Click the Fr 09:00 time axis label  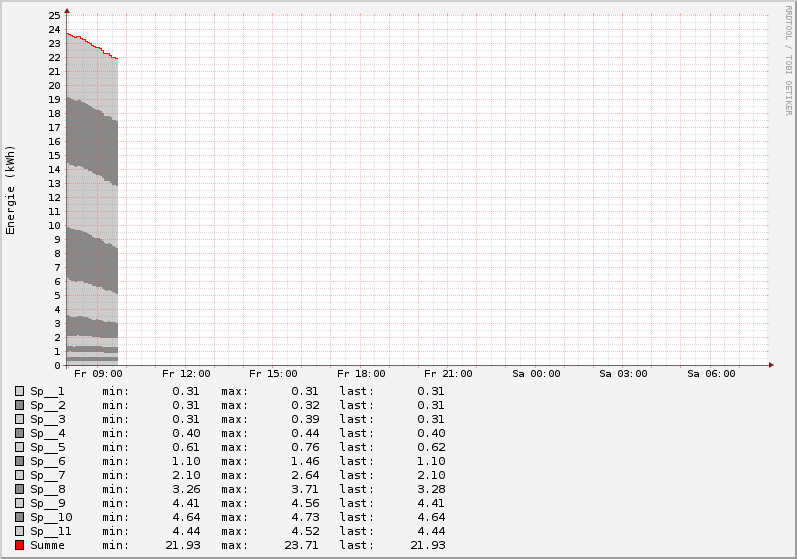[98, 374]
